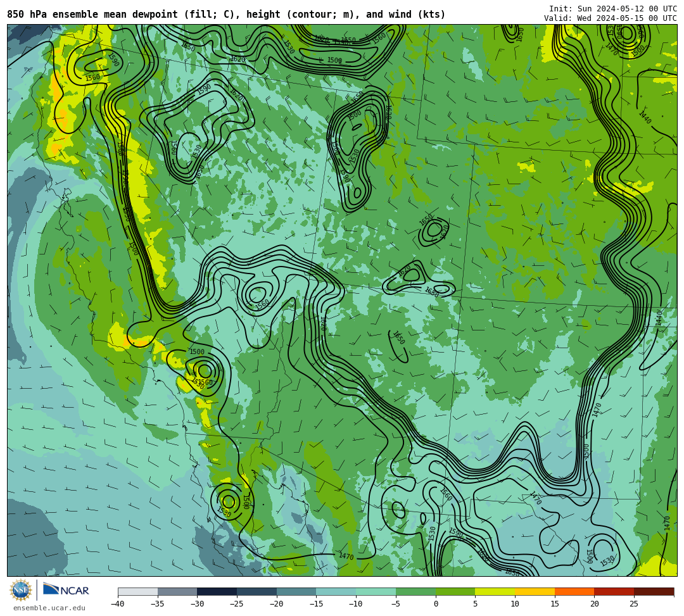Click the NSF logo emblem
684x616 pixels.
click(x=21, y=590)
